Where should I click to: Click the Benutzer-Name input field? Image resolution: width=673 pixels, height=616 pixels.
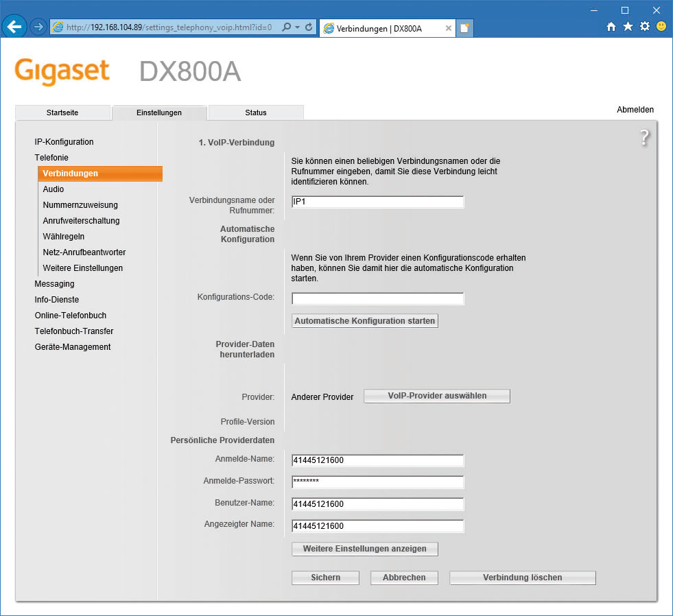click(x=378, y=504)
